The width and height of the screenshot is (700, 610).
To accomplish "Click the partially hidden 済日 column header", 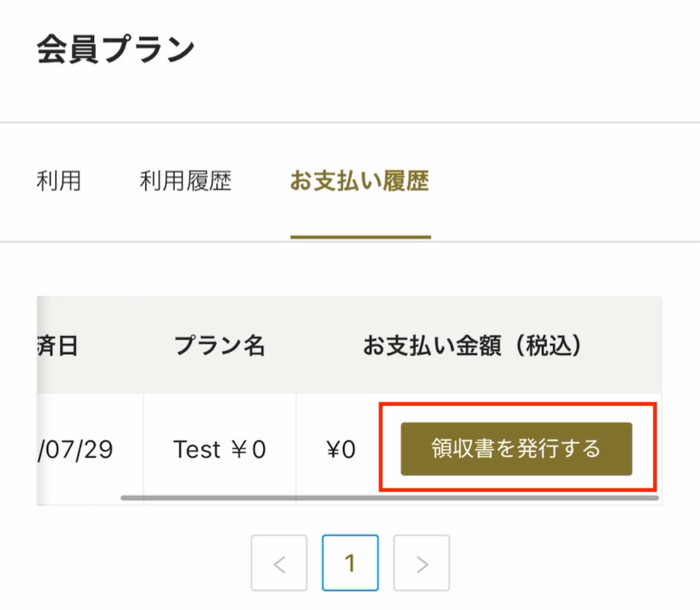I will [58, 345].
